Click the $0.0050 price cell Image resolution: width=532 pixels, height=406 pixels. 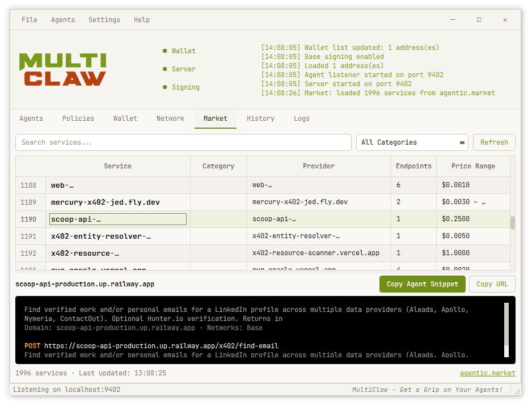(474, 236)
